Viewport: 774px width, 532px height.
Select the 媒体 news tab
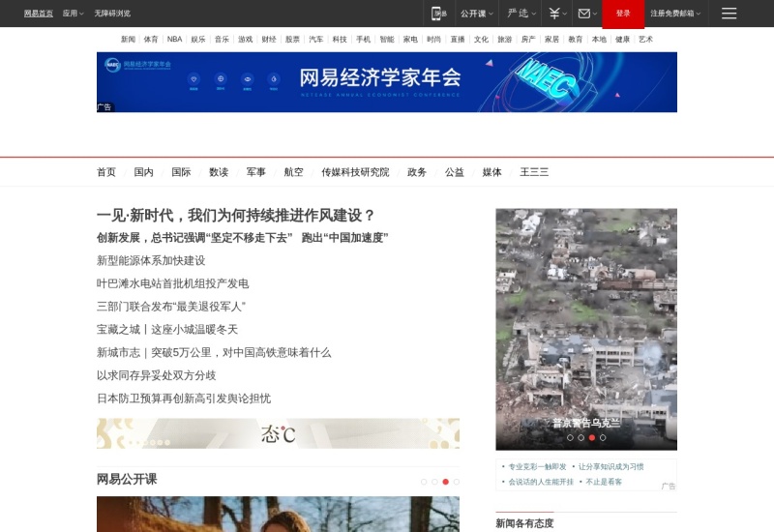(491, 172)
